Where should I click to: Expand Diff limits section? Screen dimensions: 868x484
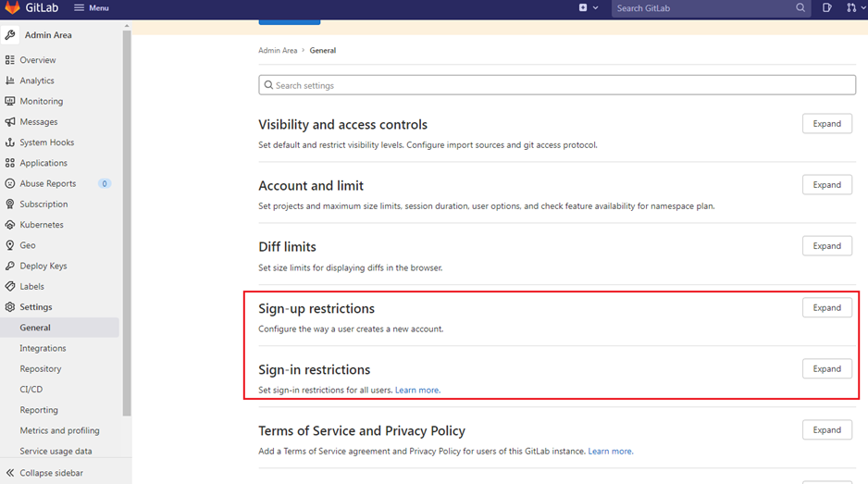(827, 246)
